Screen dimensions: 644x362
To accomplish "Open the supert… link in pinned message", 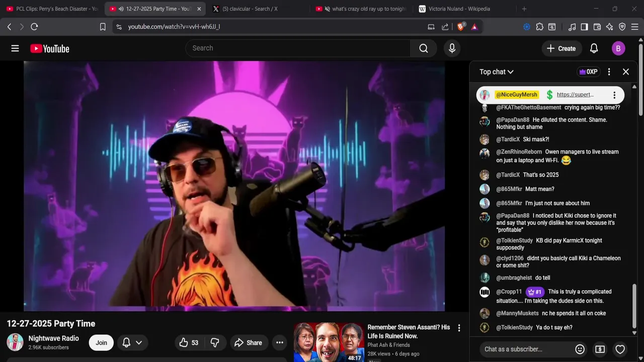I will pyautogui.click(x=575, y=95).
